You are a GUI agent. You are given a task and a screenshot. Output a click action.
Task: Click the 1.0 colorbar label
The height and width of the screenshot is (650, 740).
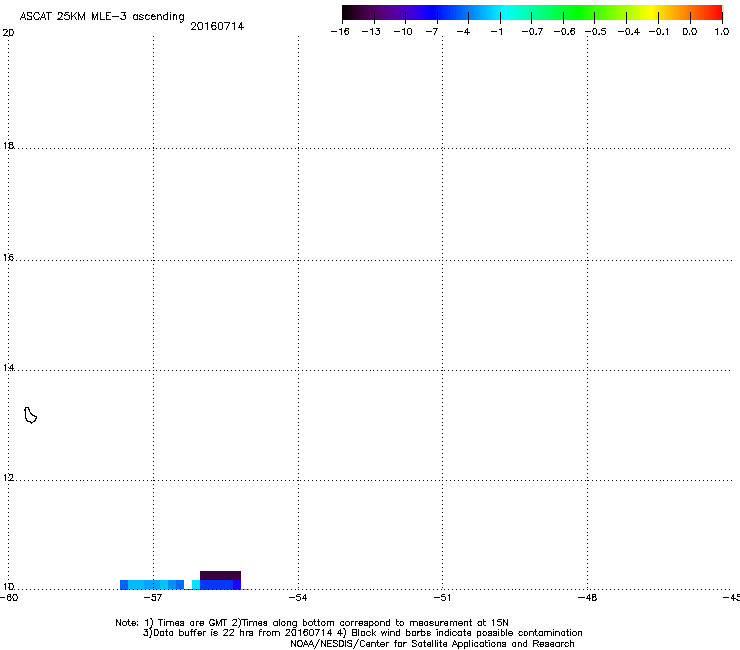[722, 32]
